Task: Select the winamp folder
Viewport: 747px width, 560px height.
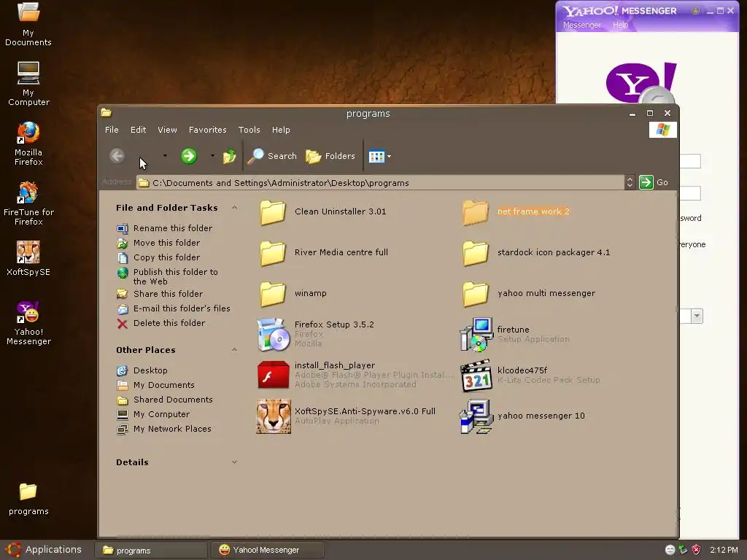Action: [x=293, y=293]
